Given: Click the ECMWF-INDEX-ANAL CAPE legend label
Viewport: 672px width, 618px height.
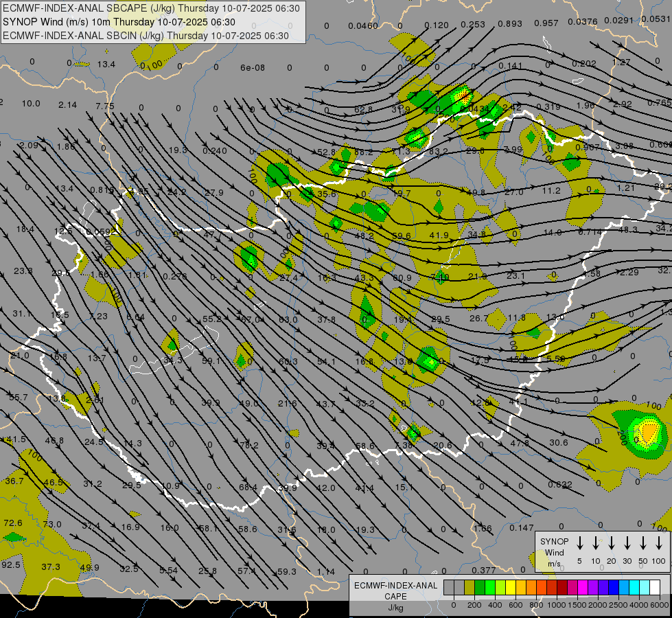Looking at the screenshot, I should (x=395, y=591).
